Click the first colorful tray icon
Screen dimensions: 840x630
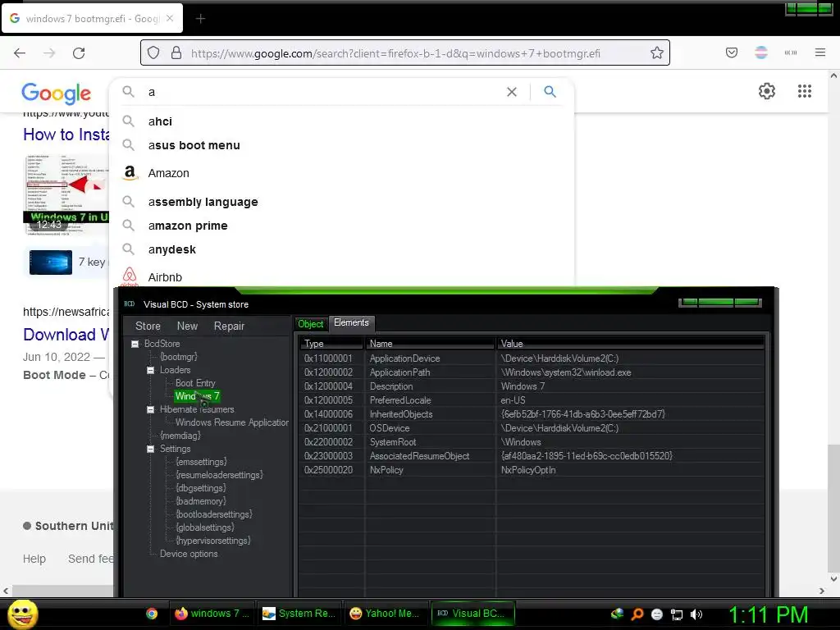(617, 614)
